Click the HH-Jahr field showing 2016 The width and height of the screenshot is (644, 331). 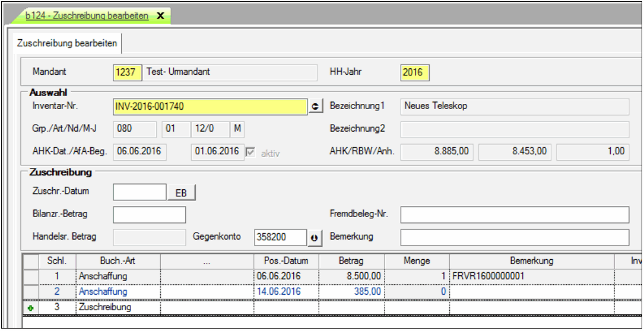pos(414,72)
